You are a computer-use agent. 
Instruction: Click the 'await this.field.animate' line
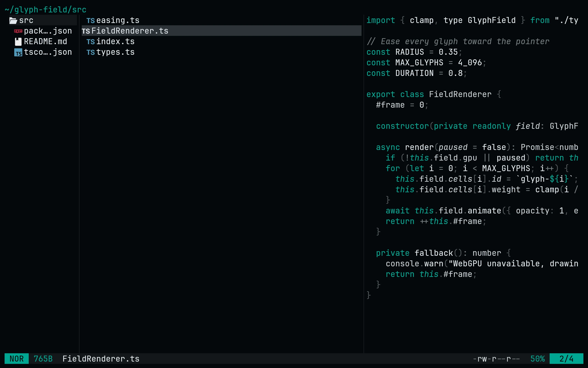tap(482, 211)
